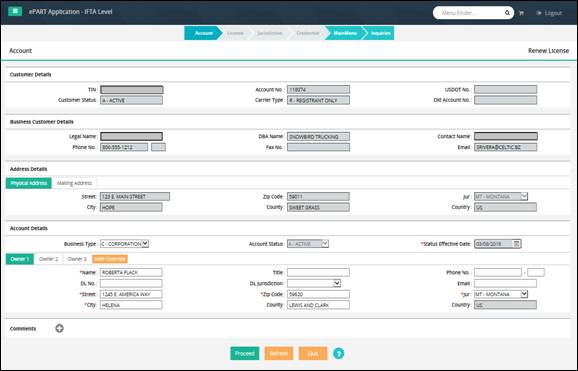Click the owner Name input field

[x=131, y=273]
